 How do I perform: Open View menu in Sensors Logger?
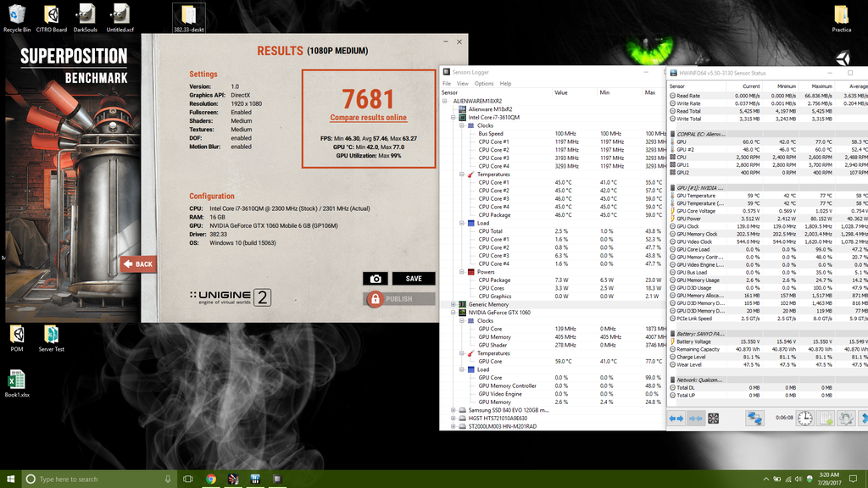(462, 84)
